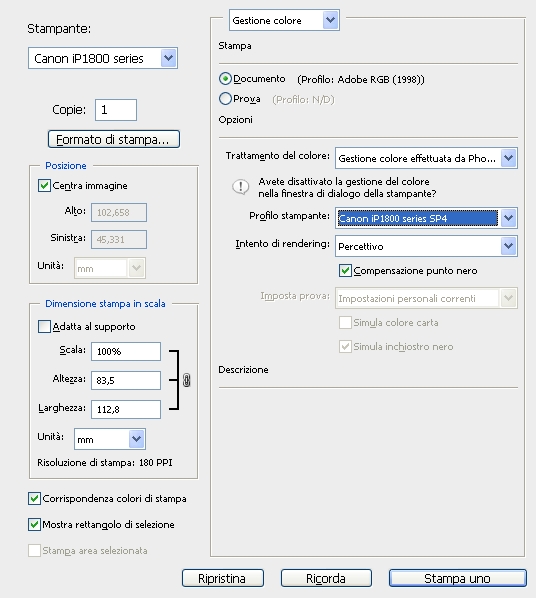Screen dimensions: 536x598
Task: Click the Ricorda button
Action: 326,578
